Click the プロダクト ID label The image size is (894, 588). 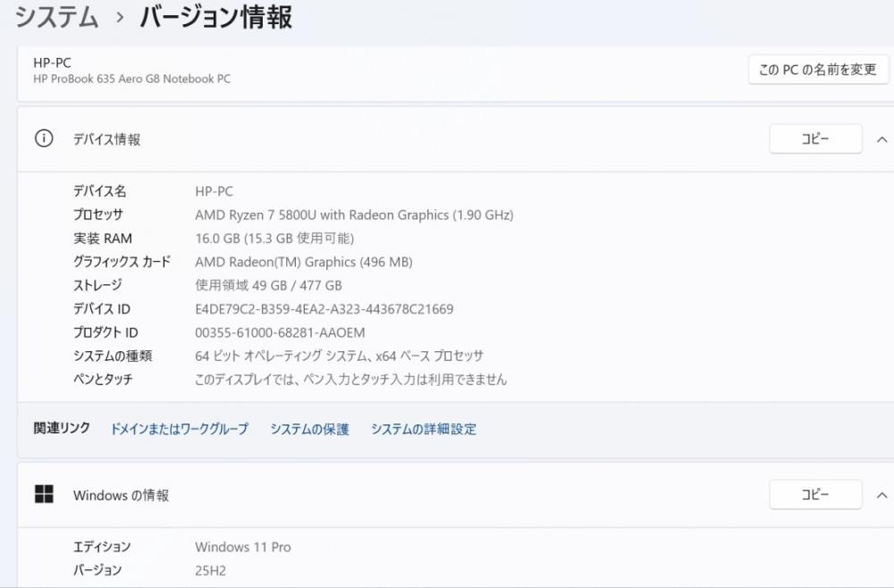(105, 332)
